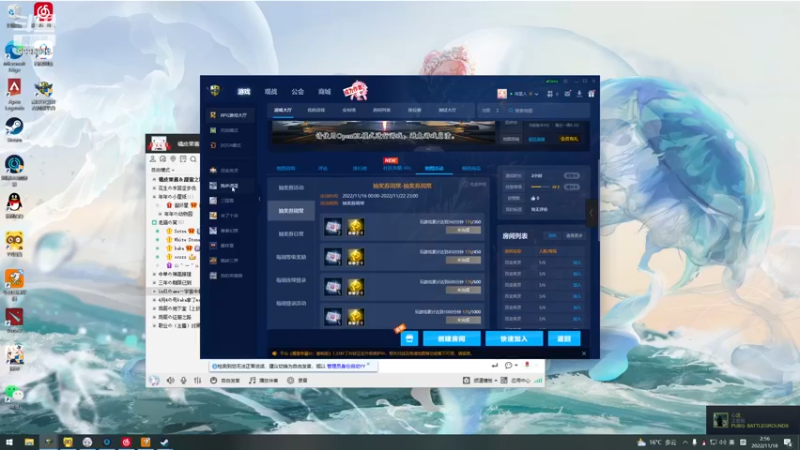Click the question-mark info icon above rewards
Image resolution: width=800 pixels, height=450 pixels.
465,184
